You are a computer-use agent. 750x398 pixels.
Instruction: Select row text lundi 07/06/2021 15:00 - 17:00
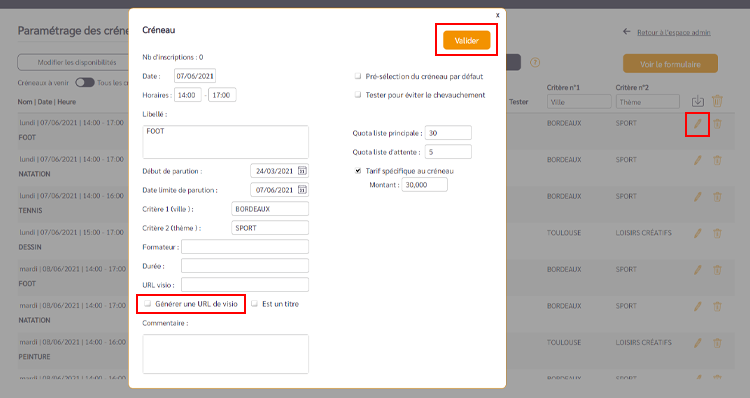coord(72,232)
